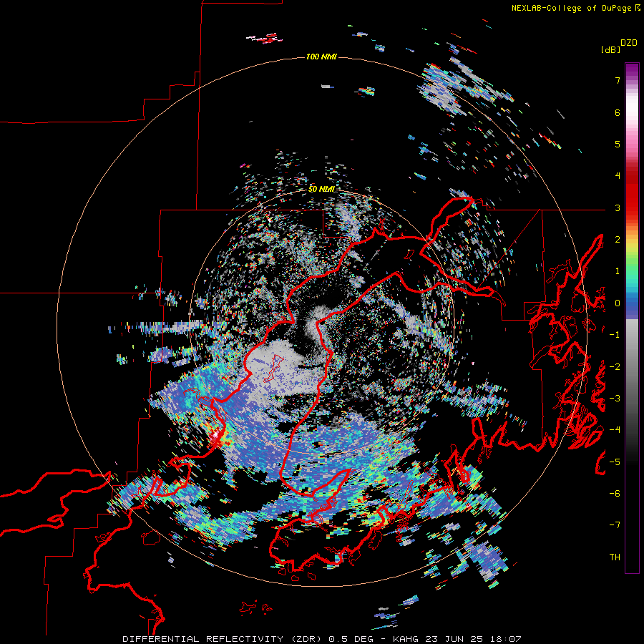Click the -5 value on the scale
Image resolution: width=644 pixels, height=644 pixels.
coord(615,462)
